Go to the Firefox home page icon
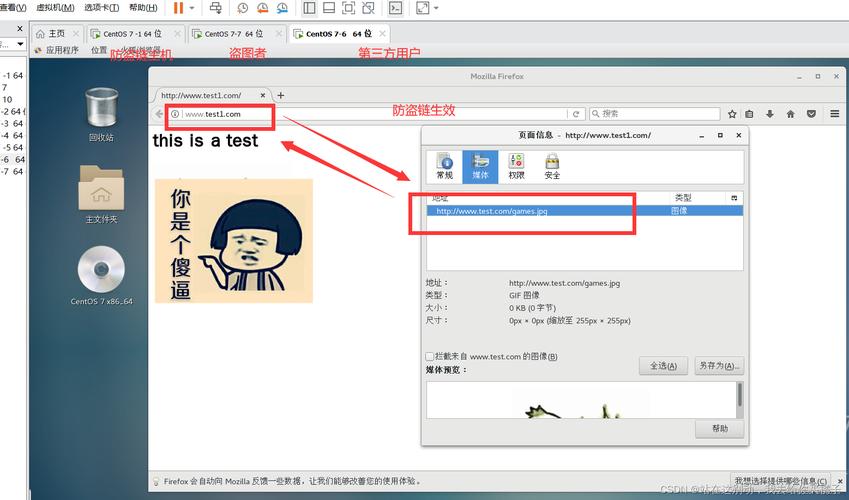 coord(791,114)
